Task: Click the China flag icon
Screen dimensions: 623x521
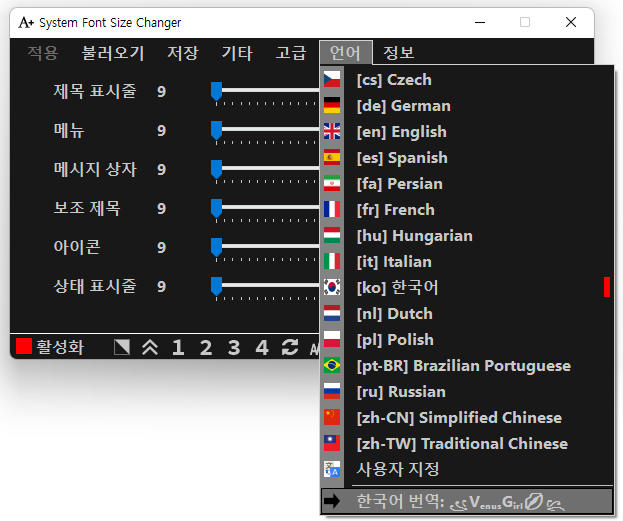Action: [x=332, y=417]
